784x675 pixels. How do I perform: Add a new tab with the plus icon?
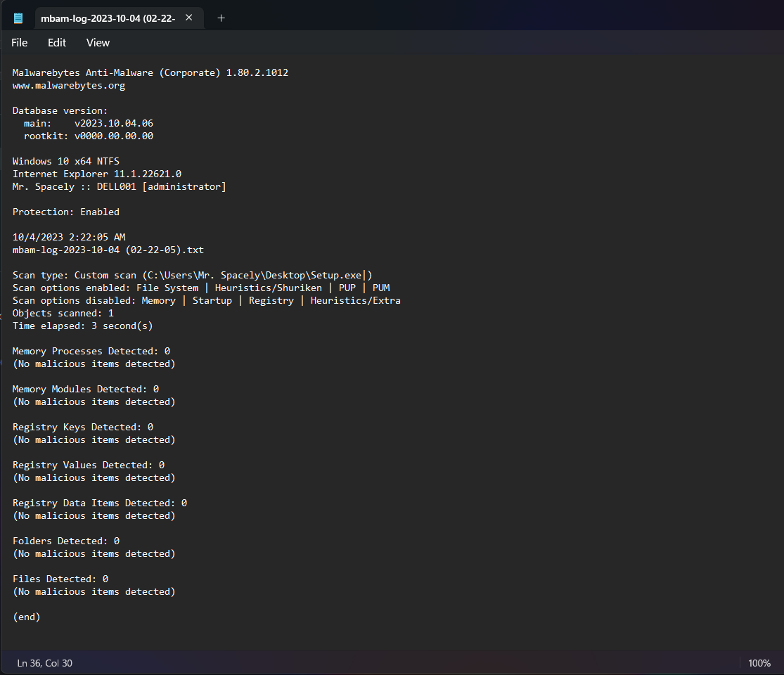click(x=221, y=18)
